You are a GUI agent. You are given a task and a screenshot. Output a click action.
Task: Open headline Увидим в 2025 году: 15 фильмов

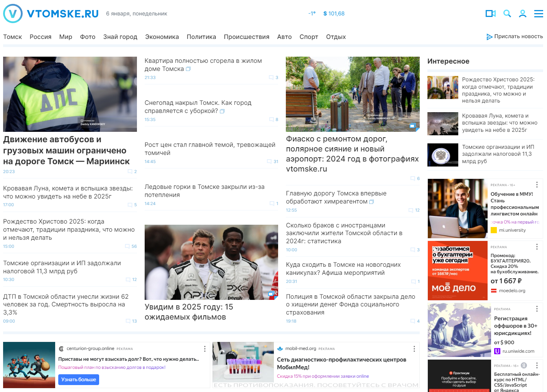(189, 312)
